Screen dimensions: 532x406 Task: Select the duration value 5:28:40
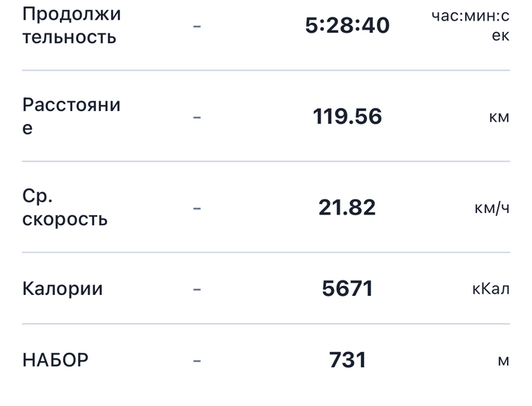[x=347, y=26]
